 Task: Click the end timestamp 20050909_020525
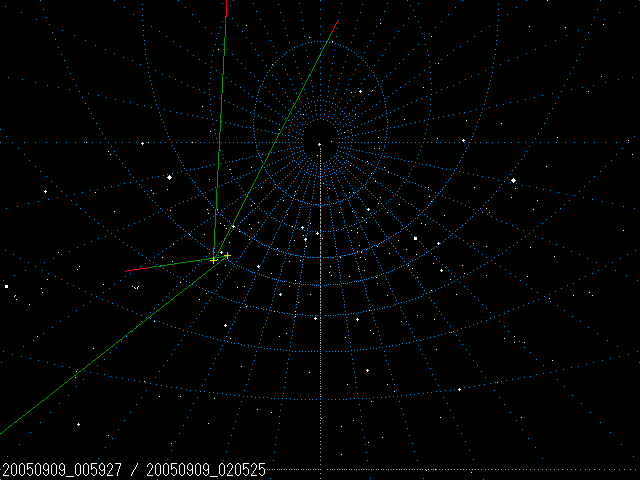[206, 470]
